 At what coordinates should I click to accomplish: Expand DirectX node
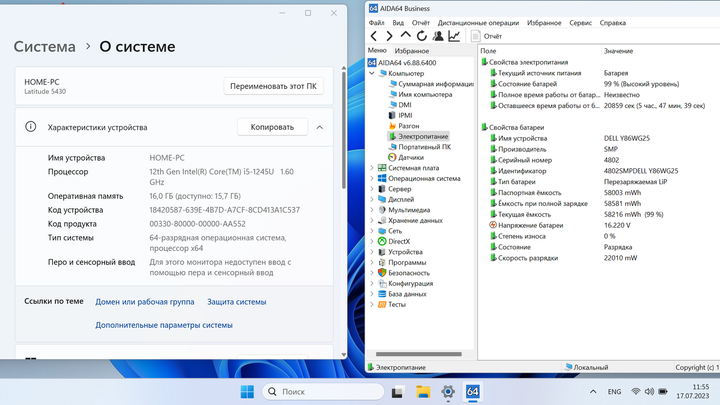[x=372, y=242]
